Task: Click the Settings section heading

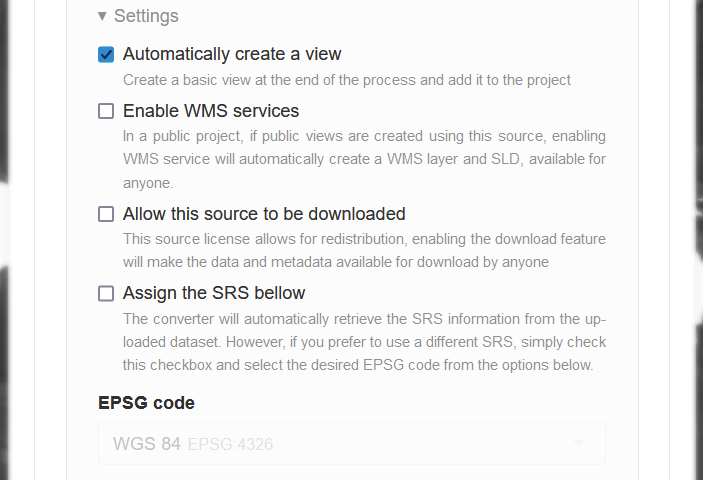Action: (x=146, y=17)
